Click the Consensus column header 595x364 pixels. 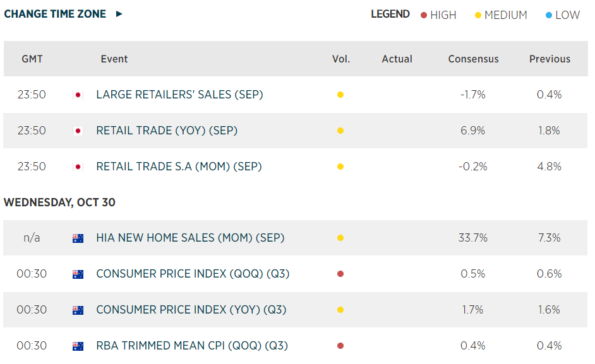click(x=473, y=59)
